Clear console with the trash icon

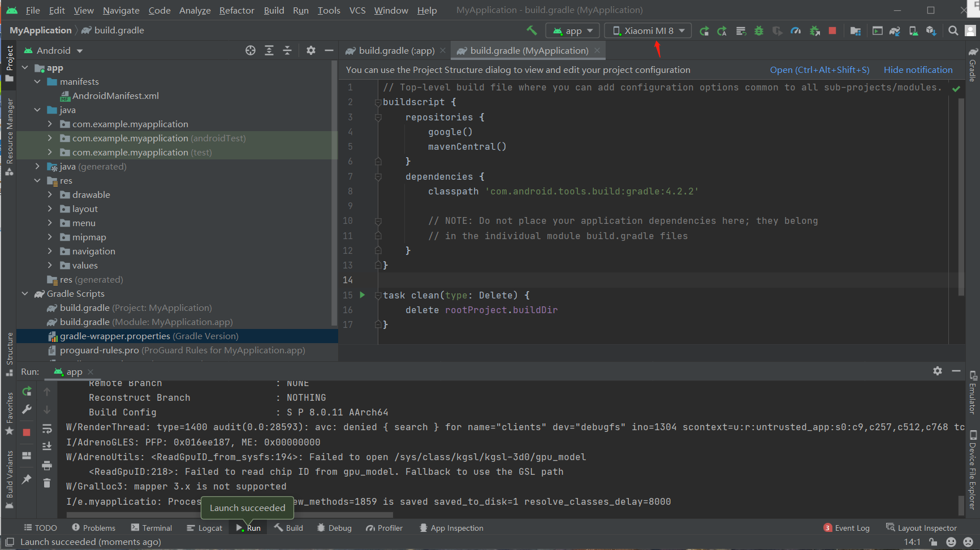pyautogui.click(x=47, y=483)
